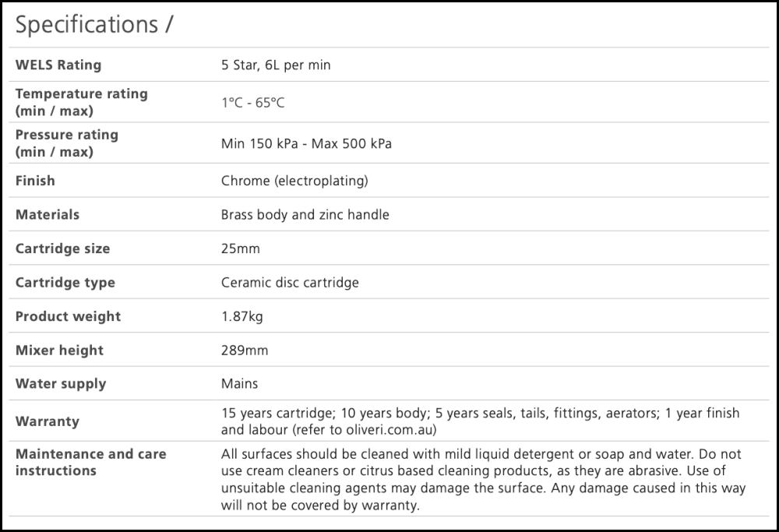The width and height of the screenshot is (779, 532).
Task: Select the 1°C - 65°C temperature value
Action: coord(253,103)
